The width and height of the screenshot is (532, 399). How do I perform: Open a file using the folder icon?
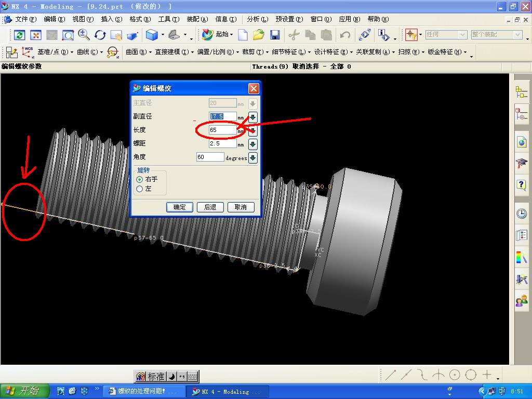pos(259,35)
